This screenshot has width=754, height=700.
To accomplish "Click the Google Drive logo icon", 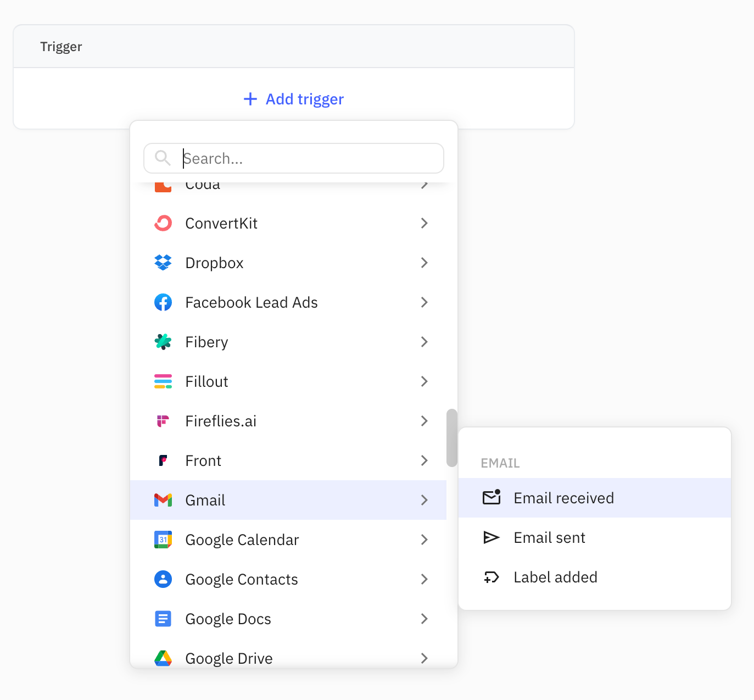I will click(x=163, y=658).
